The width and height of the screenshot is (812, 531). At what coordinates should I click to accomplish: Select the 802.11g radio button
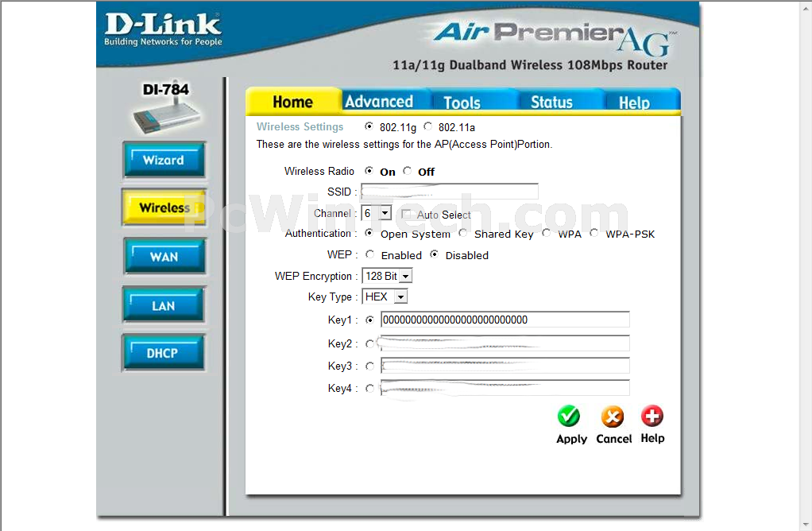(369, 126)
